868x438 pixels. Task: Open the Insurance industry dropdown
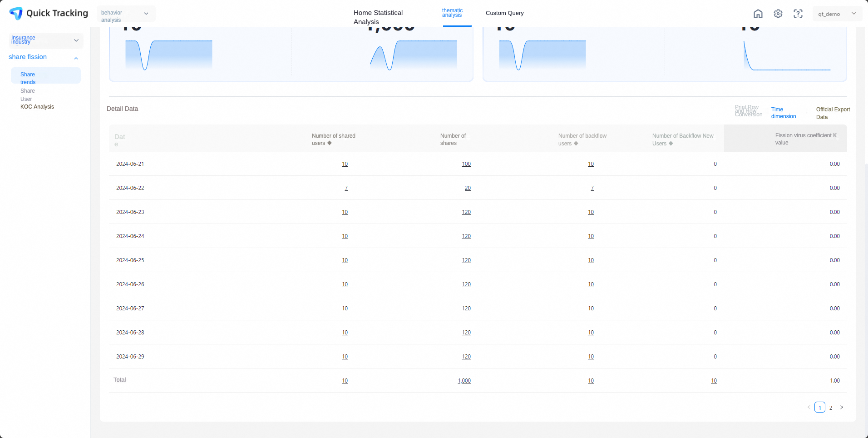coord(45,40)
